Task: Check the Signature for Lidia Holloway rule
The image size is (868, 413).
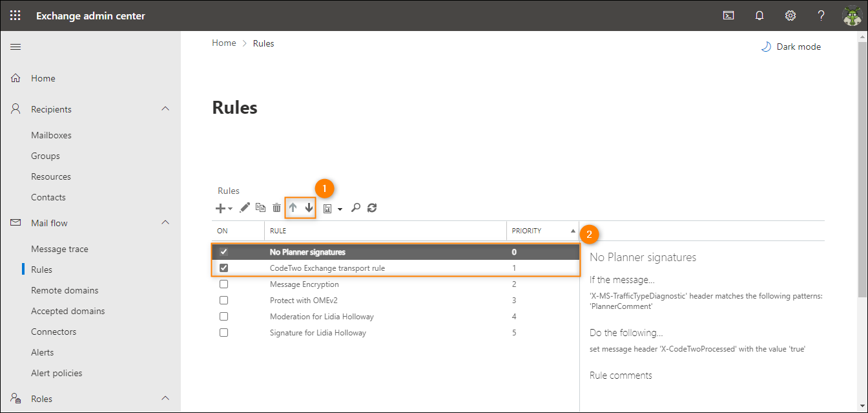Action: (x=223, y=332)
